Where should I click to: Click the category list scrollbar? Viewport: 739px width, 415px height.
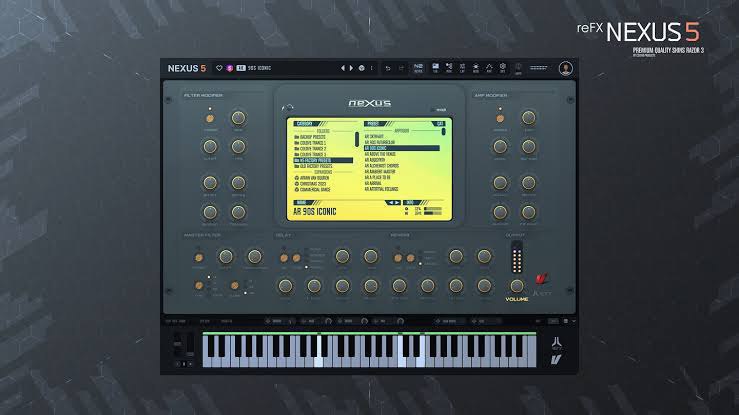[x=357, y=139]
